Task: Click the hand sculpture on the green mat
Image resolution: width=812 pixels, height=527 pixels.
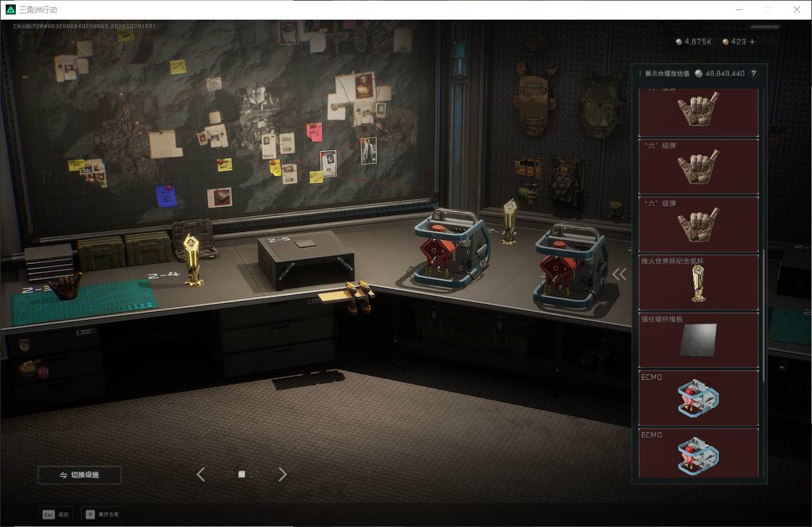Action: 65,288
